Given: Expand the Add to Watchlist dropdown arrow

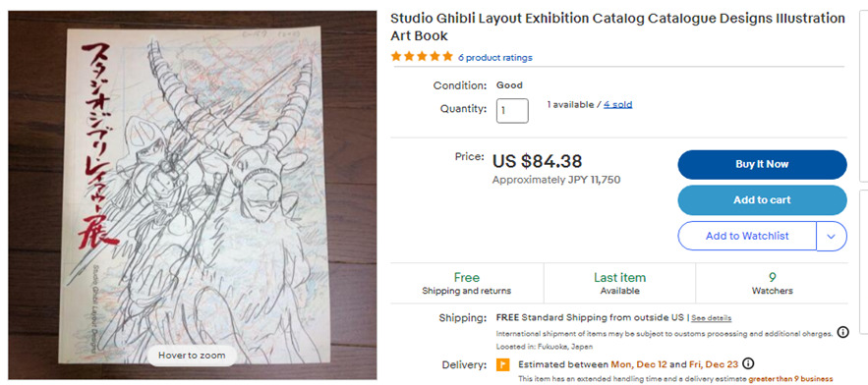Looking at the screenshot, I should [x=832, y=236].
